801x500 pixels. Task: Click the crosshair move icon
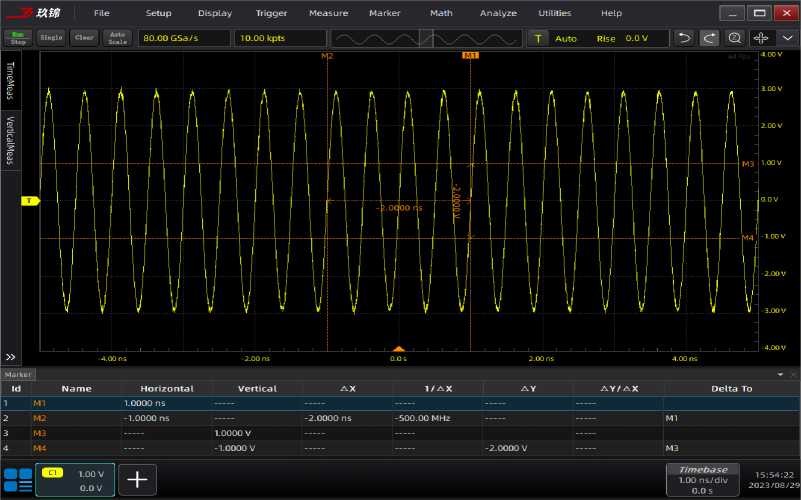click(760, 38)
